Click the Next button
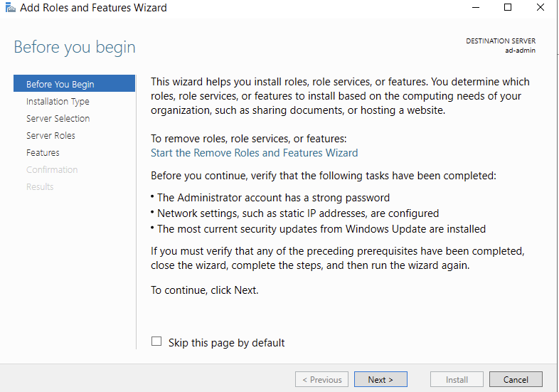 380,379
